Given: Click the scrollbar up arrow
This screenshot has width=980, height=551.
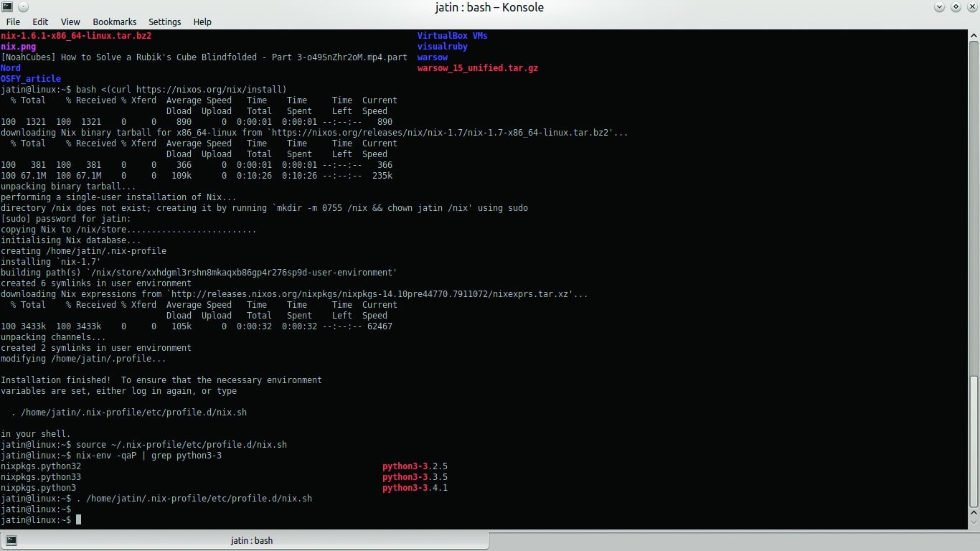Looking at the screenshot, I should tap(974, 35).
